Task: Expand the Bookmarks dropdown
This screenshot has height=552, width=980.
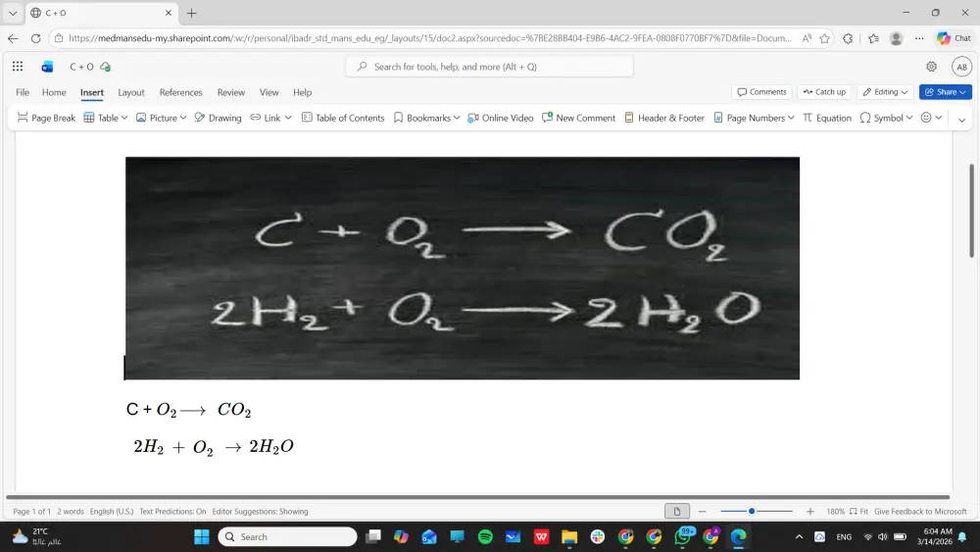Action: tap(457, 118)
